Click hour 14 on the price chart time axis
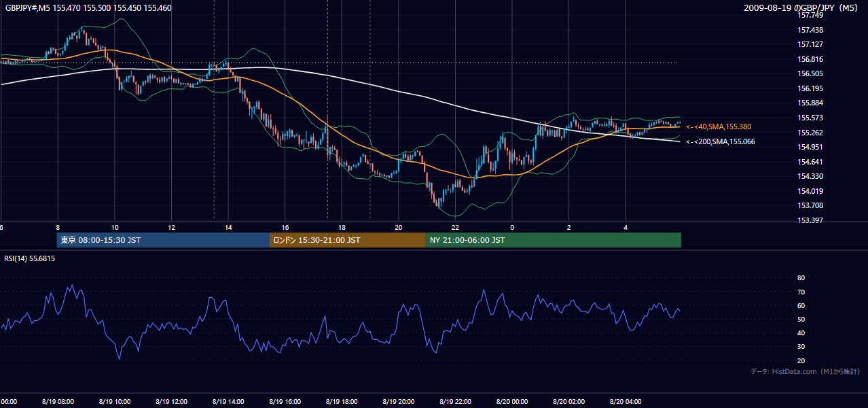 [x=228, y=227]
